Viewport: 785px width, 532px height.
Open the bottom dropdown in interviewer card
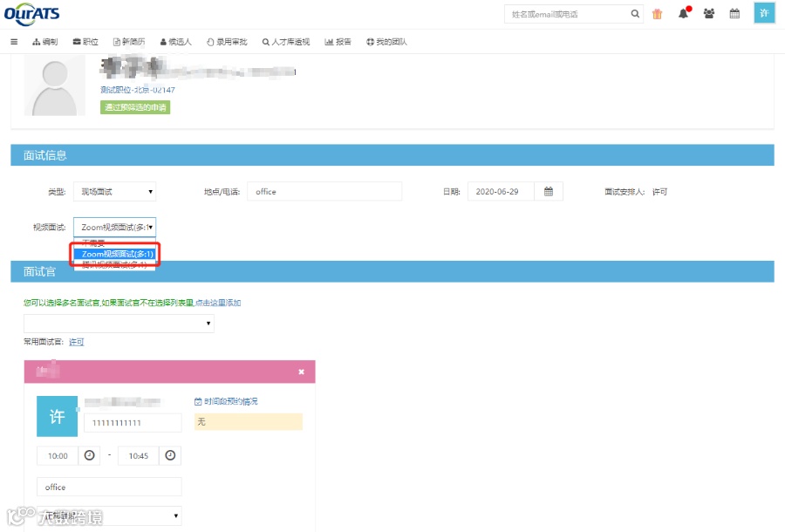coord(109,516)
